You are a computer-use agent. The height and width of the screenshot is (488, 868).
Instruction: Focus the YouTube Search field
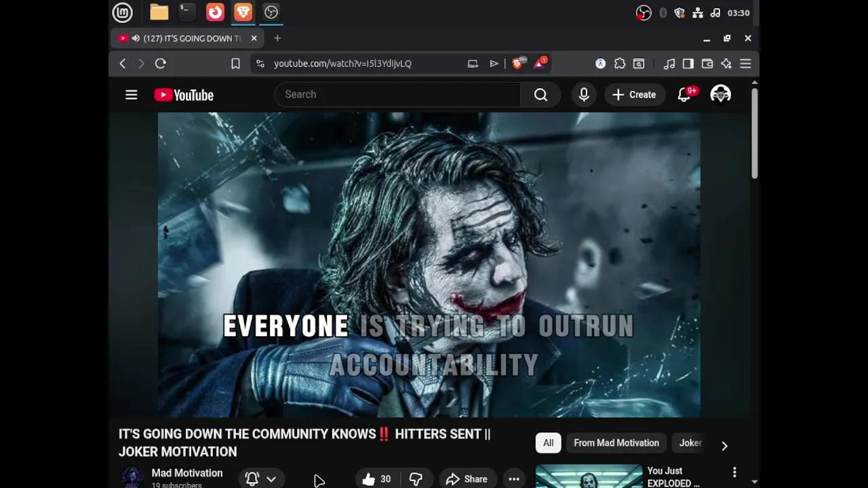(397, 95)
